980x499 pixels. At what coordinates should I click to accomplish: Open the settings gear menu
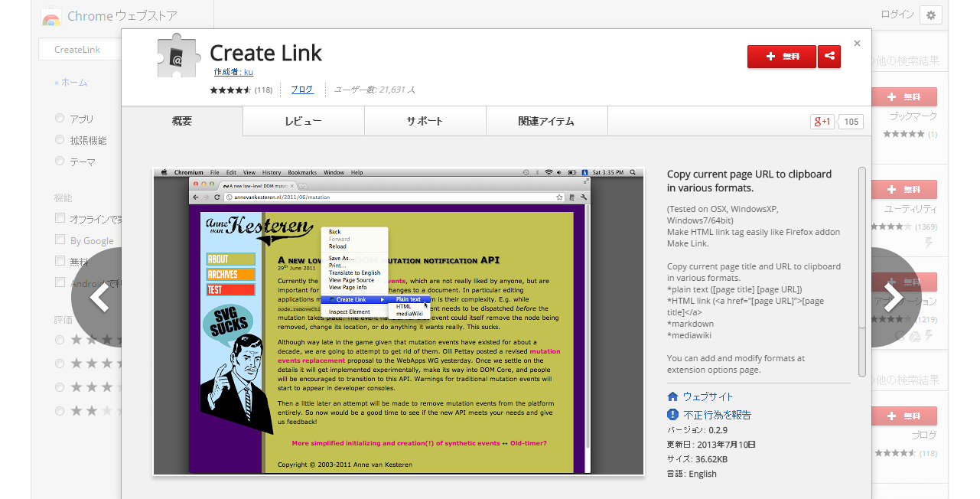930,15
